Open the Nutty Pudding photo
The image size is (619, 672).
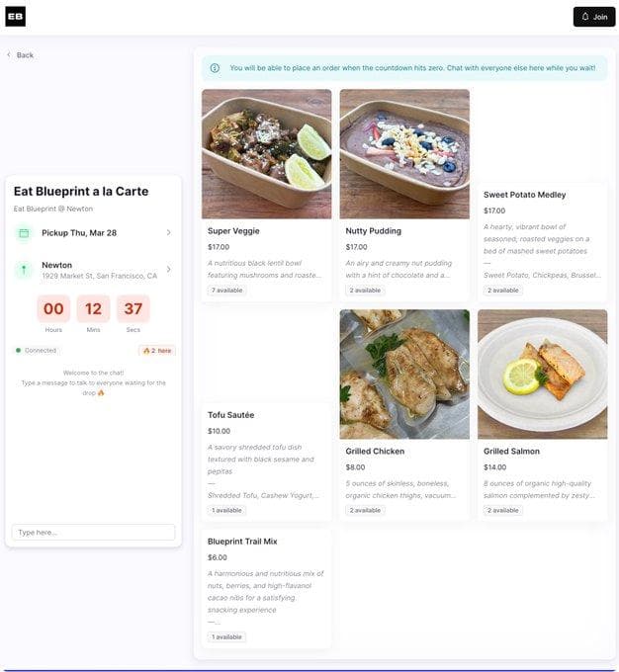404,154
